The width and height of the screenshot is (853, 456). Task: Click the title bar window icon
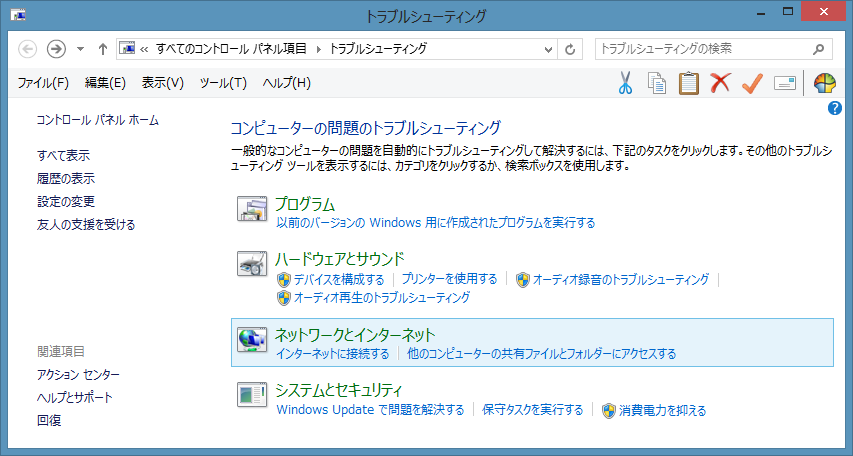(17, 15)
